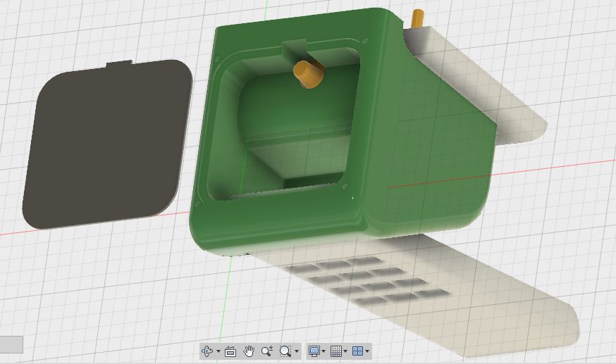Activate the Look At tool
616x364 pixels.
coord(230,351)
